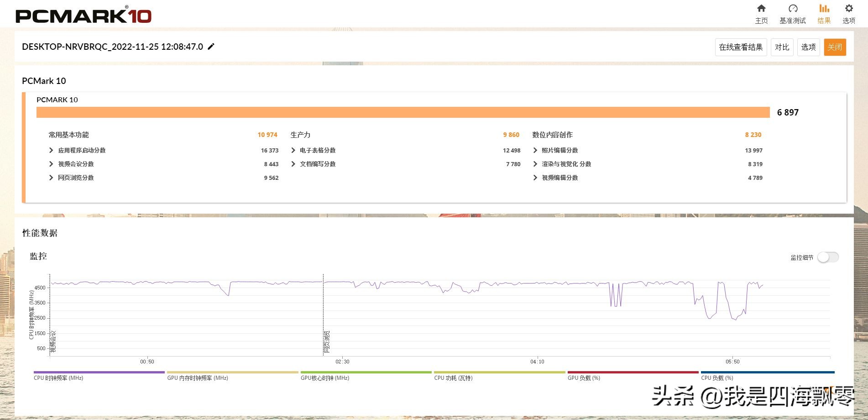Toggle the 监控细节 monitoring details switch
The width and height of the screenshot is (868, 420).
[828, 257]
